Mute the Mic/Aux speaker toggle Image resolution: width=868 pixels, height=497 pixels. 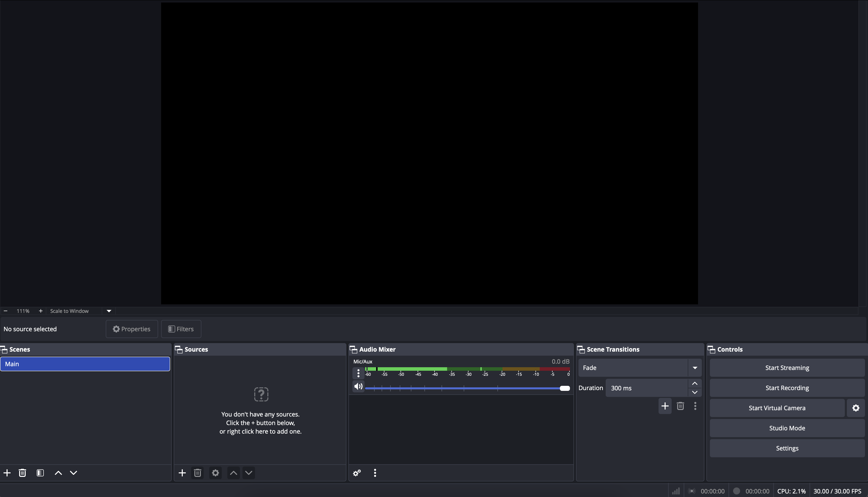(358, 386)
